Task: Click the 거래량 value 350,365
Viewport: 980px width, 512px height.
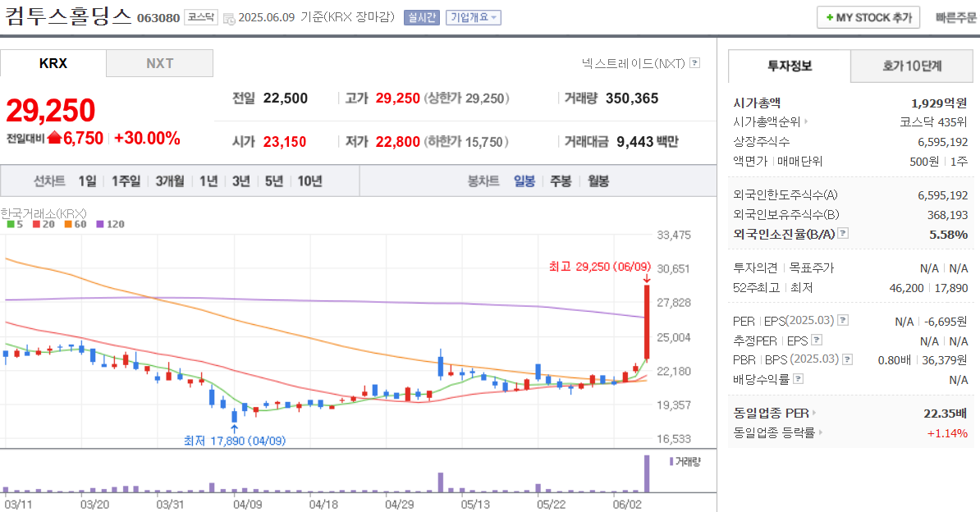Action: [x=632, y=98]
